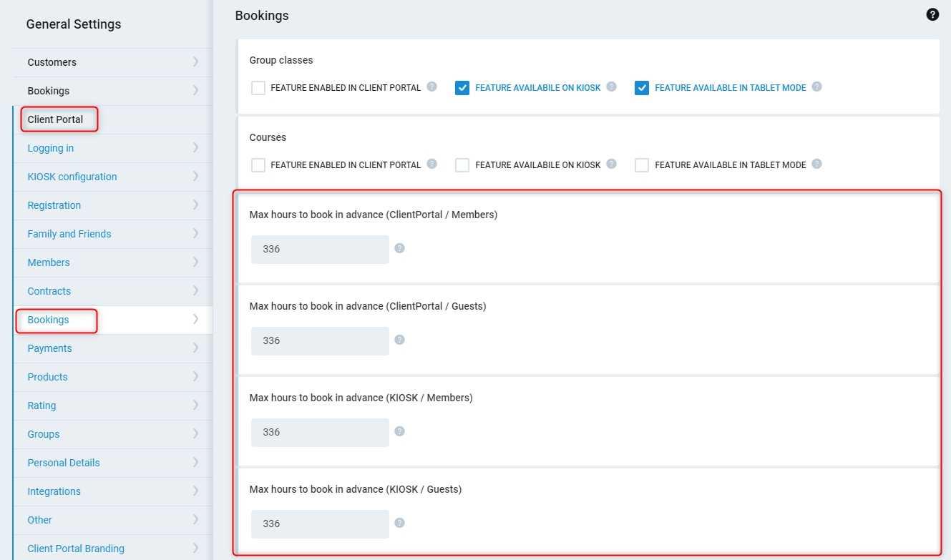
Task: Click max hours field for ClientPortal / Guests
Action: tap(320, 341)
